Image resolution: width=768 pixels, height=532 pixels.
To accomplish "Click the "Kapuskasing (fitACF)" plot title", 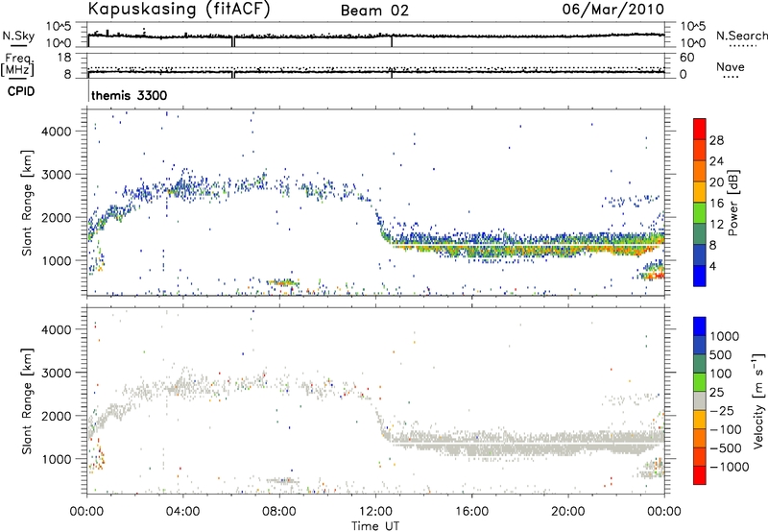I will tap(179, 9).
